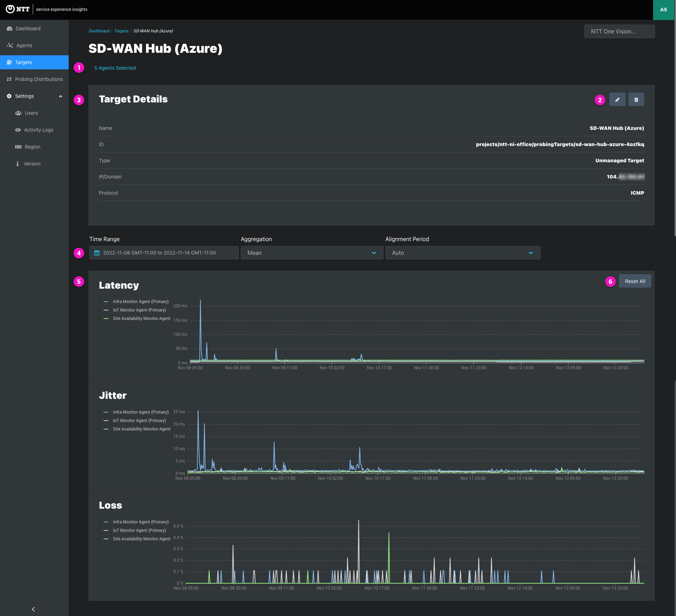This screenshot has height=616, width=676.
Task: Delete target with trash button
Action: pos(636,100)
